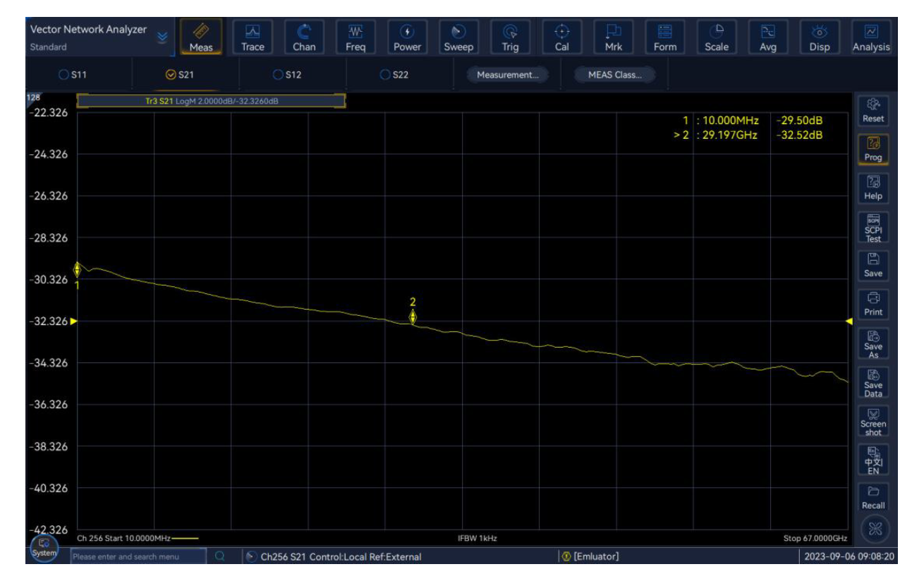
Task: Click the search menu input field
Action: [138, 556]
